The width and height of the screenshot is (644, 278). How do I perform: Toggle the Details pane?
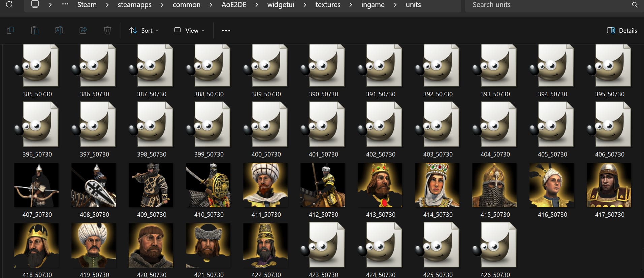[x=622, y=30]
